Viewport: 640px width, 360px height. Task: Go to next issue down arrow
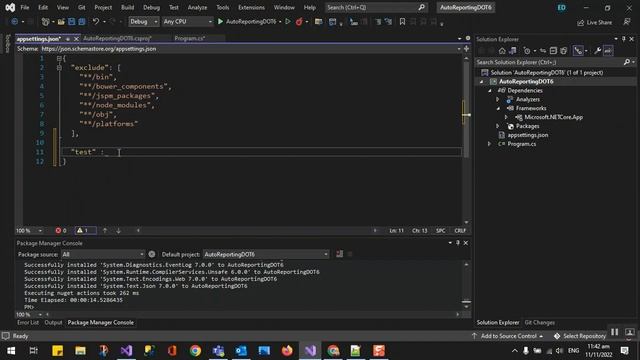coord(118,231)
